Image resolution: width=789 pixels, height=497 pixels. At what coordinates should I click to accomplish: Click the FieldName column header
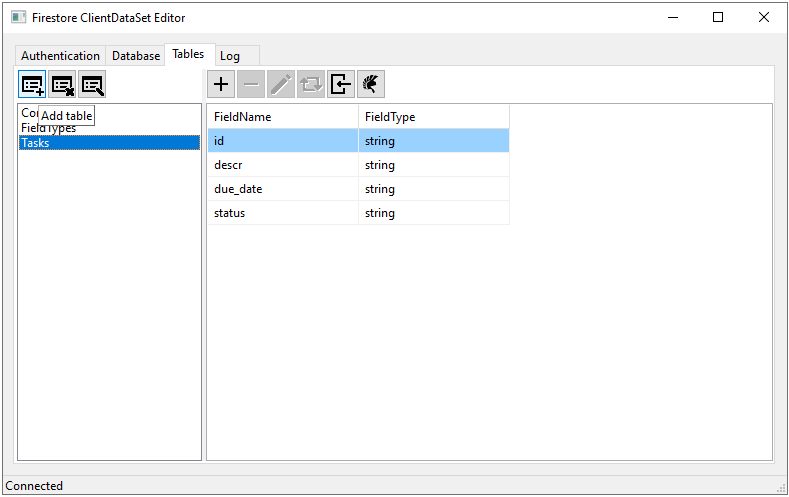click(x=283, y=117)
